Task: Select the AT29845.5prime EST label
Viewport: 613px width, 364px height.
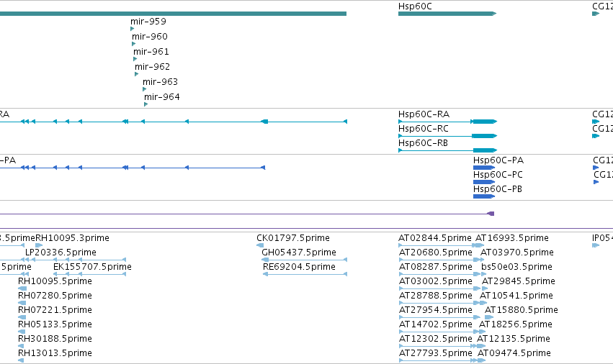Action: 519,281
